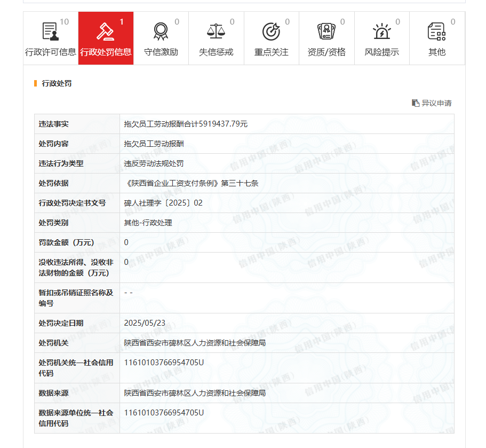Screen dimensions: 486x448
Task: Select the 行政处罚信息 tab label
Action: (x=106, y=52)
